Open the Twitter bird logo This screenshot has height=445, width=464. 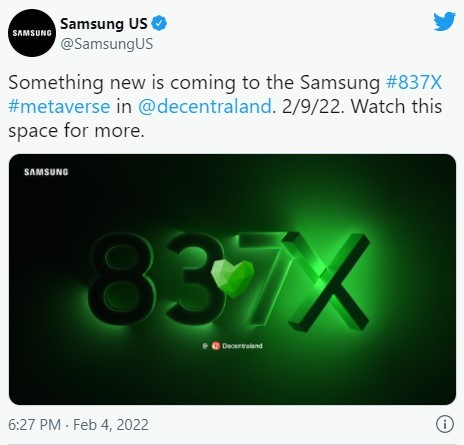(444, 22)
